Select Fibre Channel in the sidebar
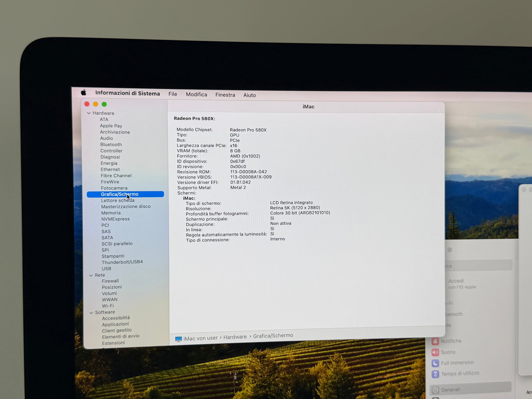532x399 pixels. [x=116, y=176]
